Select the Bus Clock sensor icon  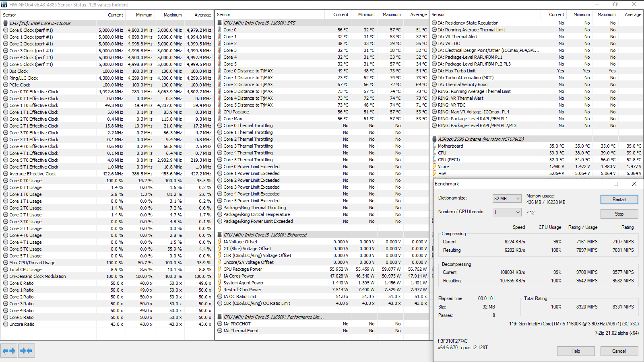6,71
